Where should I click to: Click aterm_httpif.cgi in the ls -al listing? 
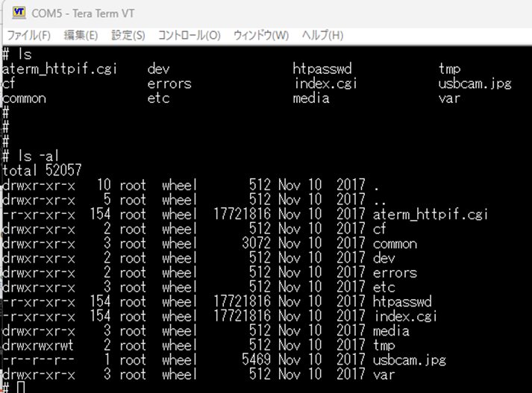tap(430, 215)
